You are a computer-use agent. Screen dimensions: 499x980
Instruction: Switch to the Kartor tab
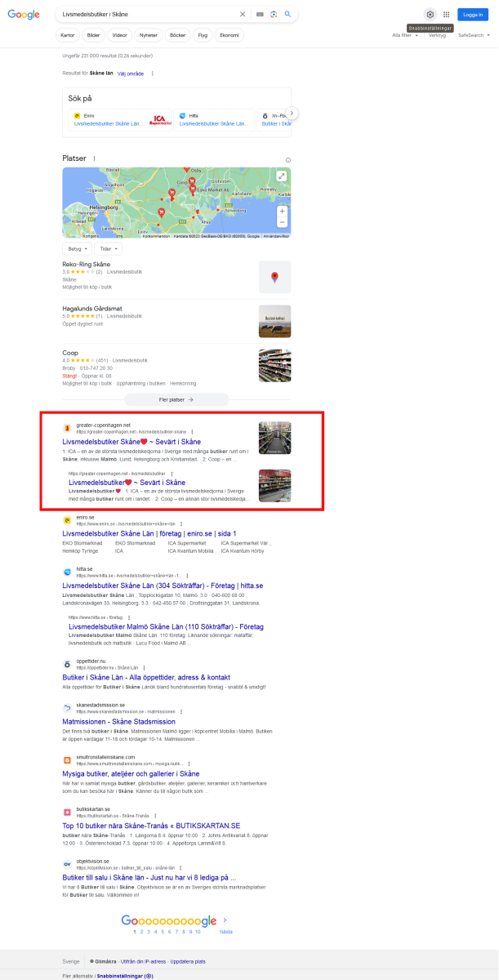coord(67,36)
